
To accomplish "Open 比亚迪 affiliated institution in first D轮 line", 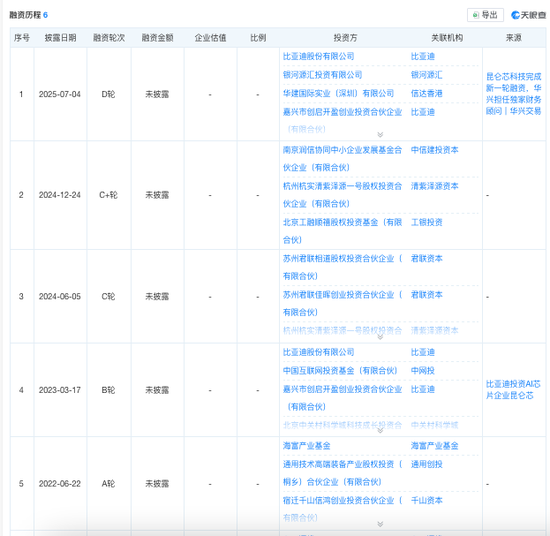I will 423,56.
